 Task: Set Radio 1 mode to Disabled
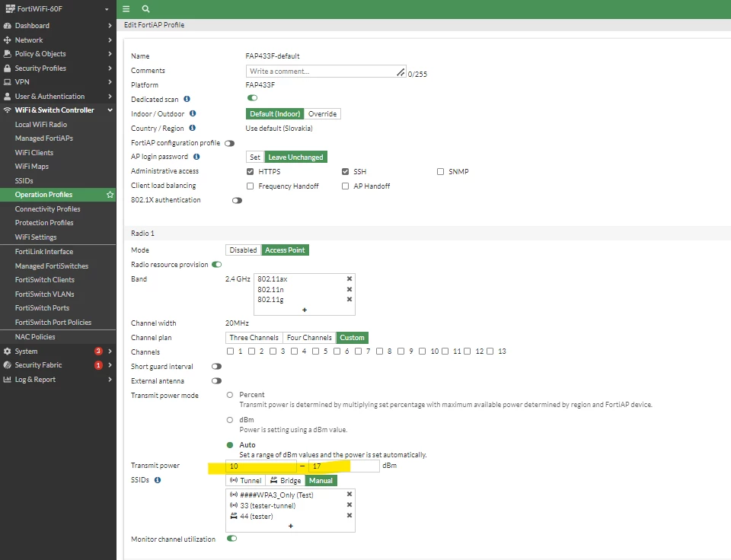coord(243,250)
